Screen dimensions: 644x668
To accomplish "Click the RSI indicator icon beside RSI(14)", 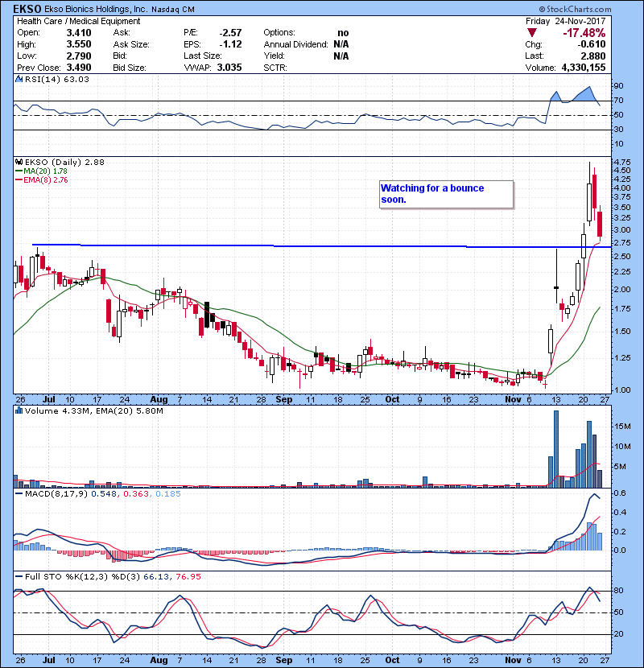I will (x=19, y=79).
